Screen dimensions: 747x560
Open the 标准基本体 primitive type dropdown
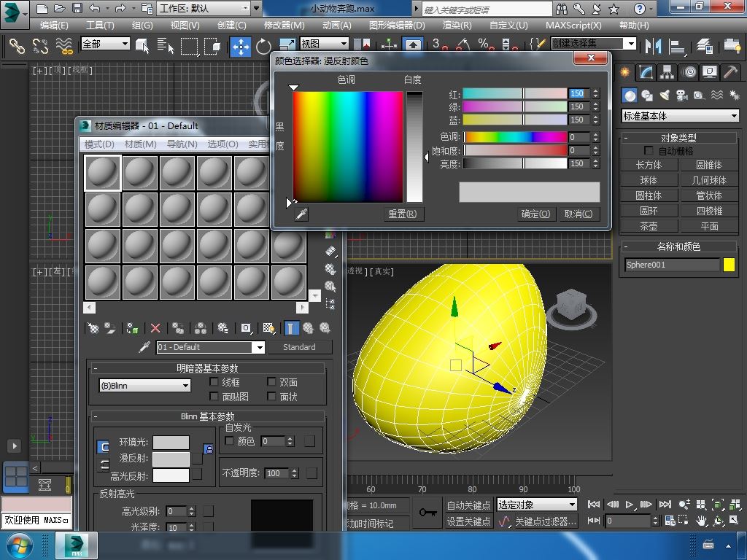(x=681, y=116)
